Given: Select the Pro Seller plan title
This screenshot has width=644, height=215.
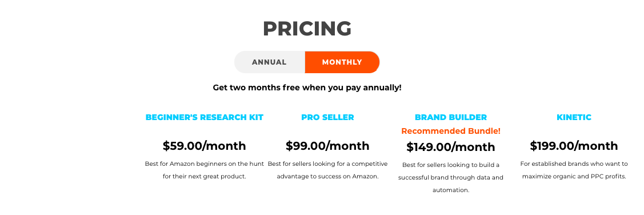Looking at the screenshot, I should pyautogui.click(x=327, y=117).
